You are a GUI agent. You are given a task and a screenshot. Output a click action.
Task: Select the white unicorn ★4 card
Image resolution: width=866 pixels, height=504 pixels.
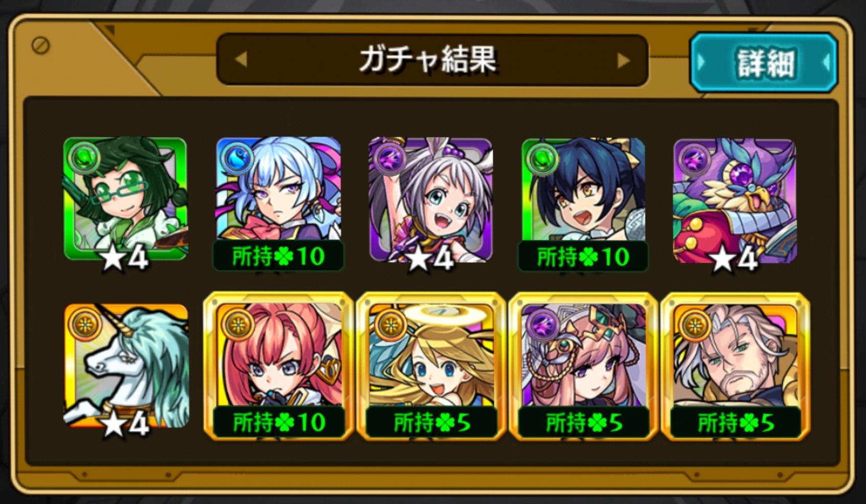pos(126,365)
